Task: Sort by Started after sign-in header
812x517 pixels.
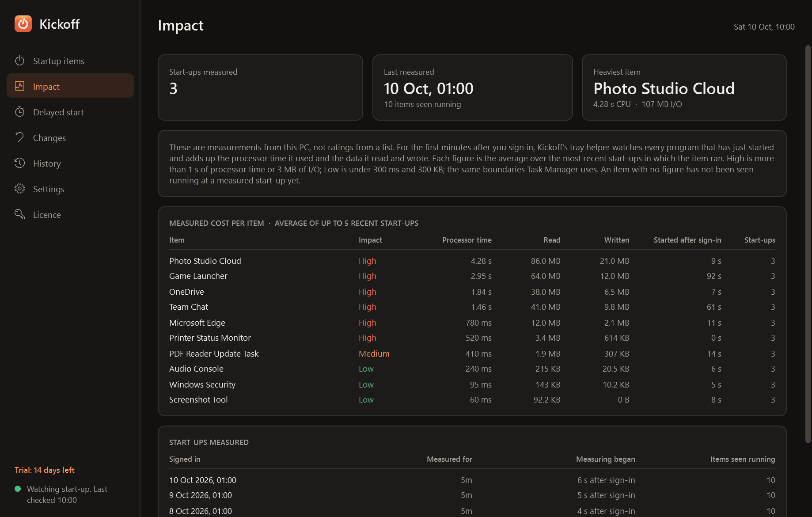Action: tap(687, 240)
